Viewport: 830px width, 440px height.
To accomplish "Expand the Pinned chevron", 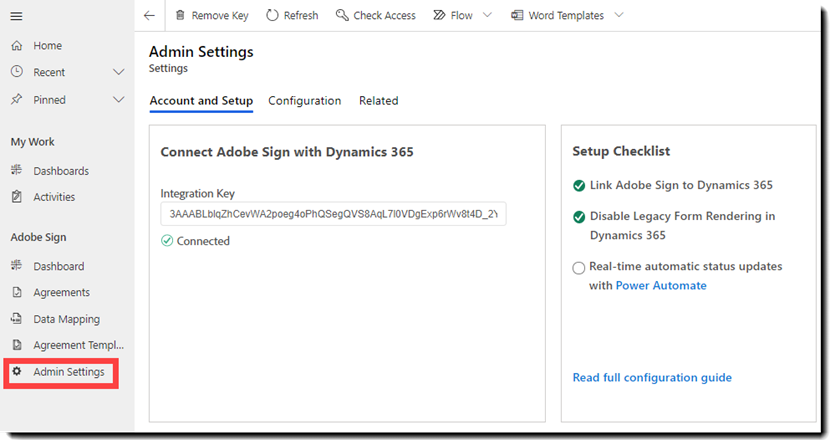I will 119,100.
